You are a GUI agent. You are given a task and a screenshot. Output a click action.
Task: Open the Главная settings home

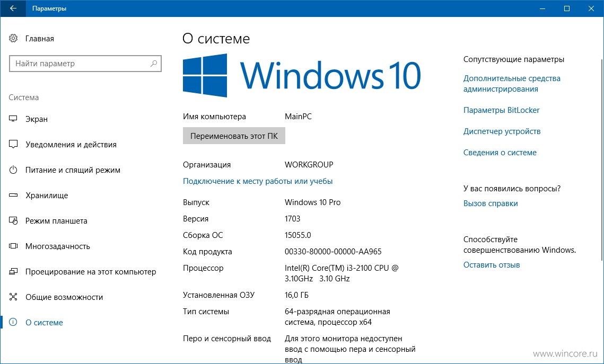39,39
